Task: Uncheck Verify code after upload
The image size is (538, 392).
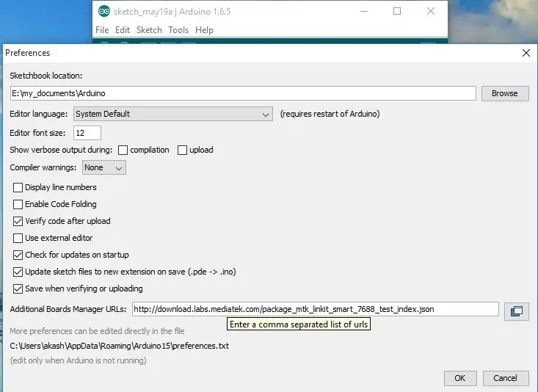Action: [18, 221]
